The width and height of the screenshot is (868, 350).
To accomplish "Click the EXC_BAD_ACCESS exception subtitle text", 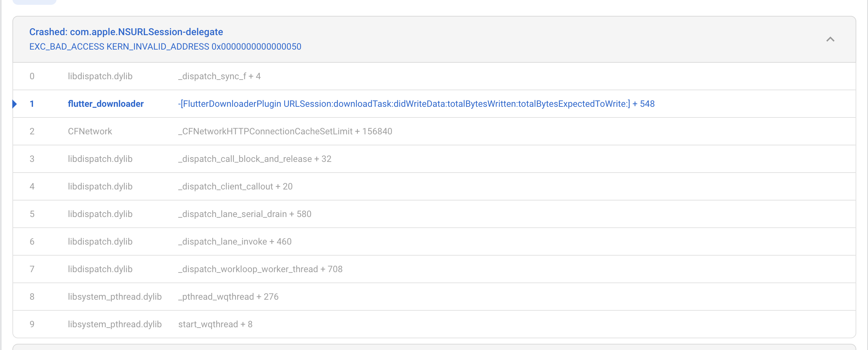I will click(x=165, y=47).
